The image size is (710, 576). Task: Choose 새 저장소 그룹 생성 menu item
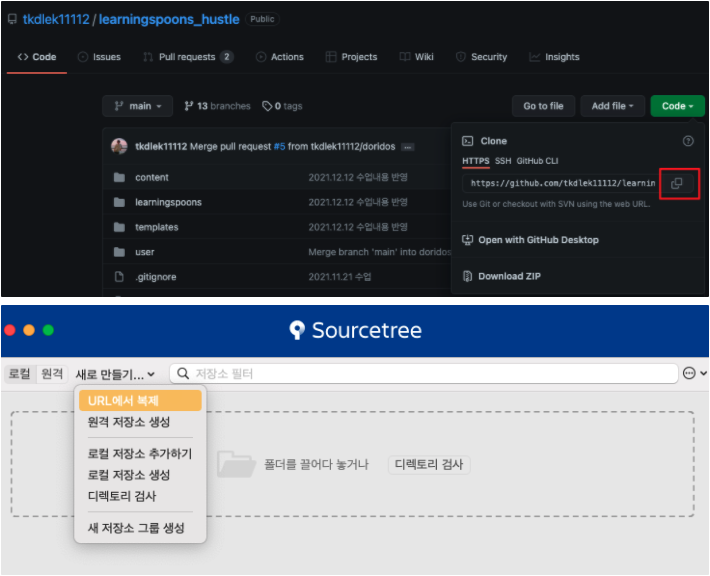click(x=140, y=528)
